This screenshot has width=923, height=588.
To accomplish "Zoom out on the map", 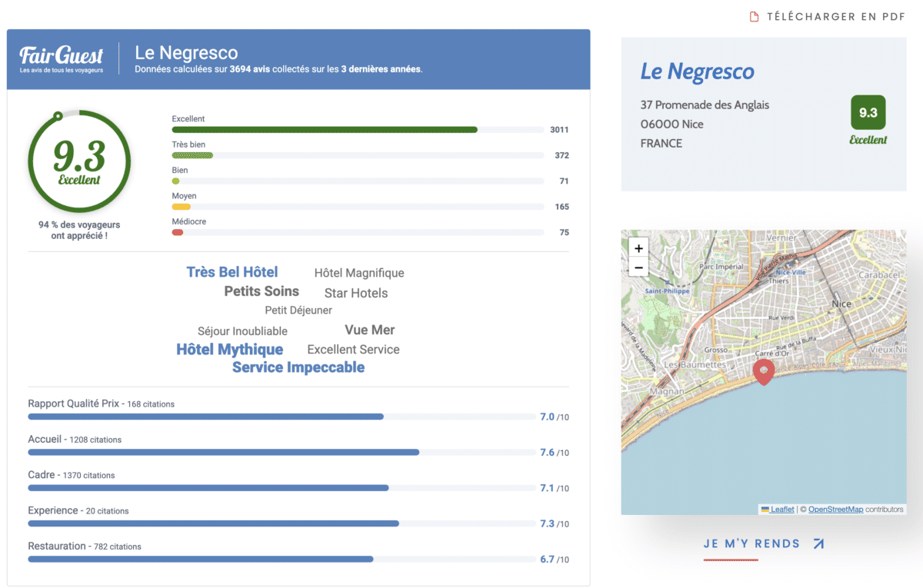I will pos(639,267).
